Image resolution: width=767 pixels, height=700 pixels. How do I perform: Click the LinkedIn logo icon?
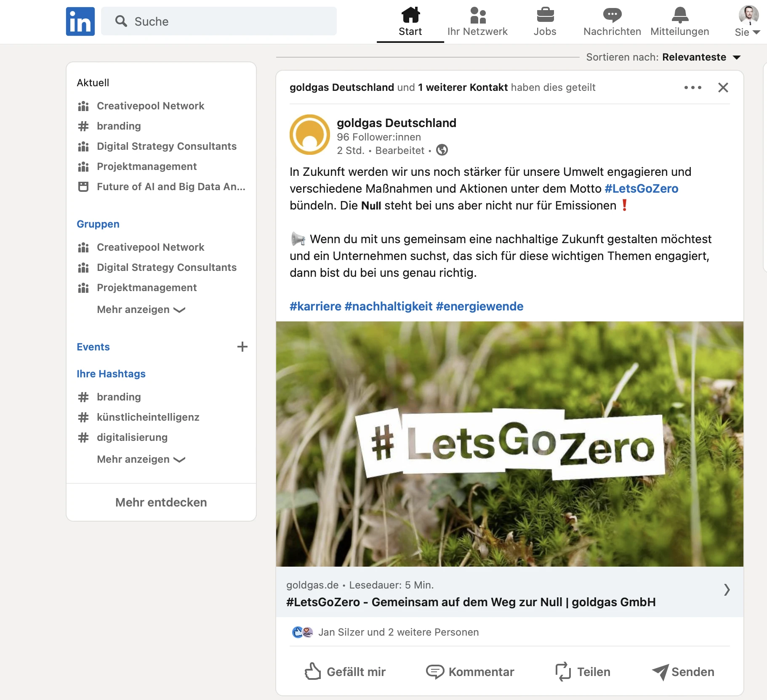coord(80,21)
